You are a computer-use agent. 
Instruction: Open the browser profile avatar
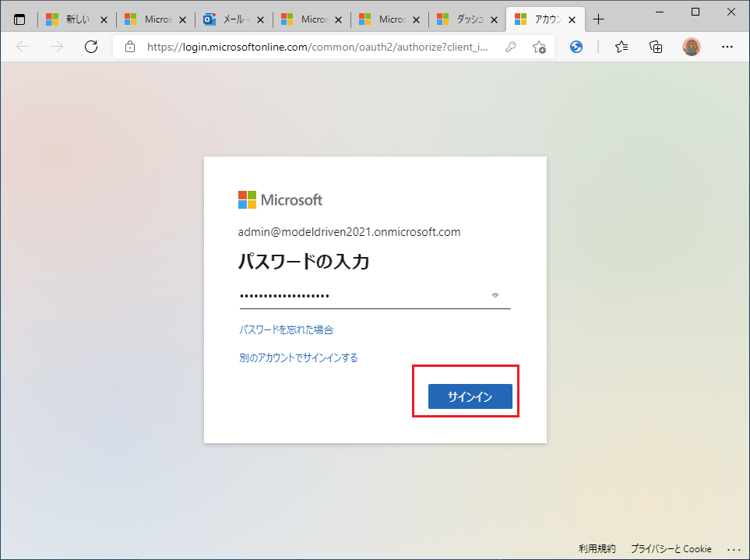coord(691,47)
